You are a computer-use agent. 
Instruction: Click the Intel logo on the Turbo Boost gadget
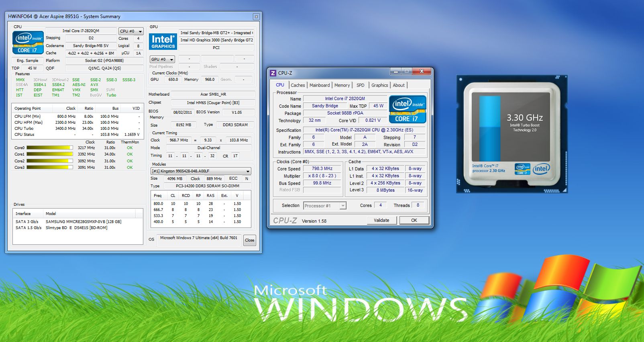tap(541, 168)
